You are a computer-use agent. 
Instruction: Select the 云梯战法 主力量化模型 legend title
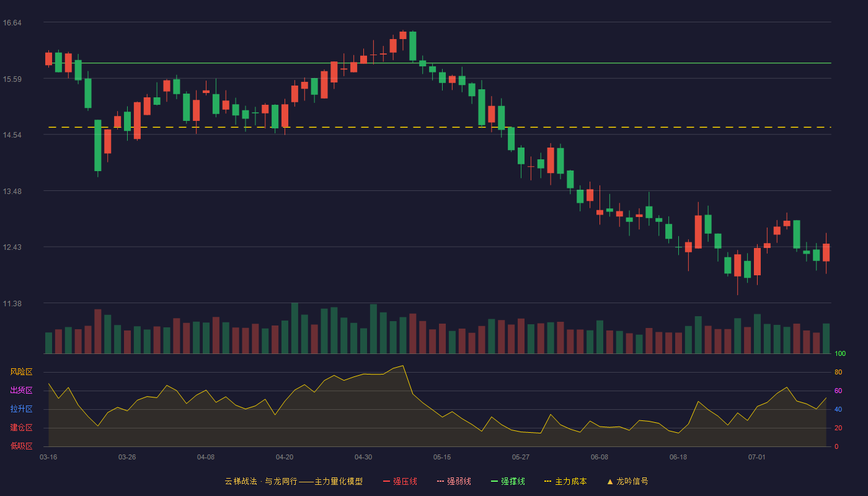click(x=293, y=481)
